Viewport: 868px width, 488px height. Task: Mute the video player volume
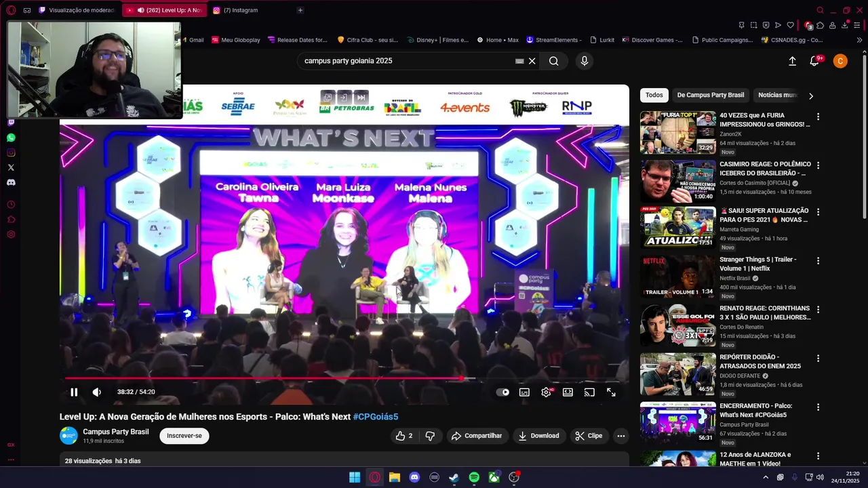(97, 392)
